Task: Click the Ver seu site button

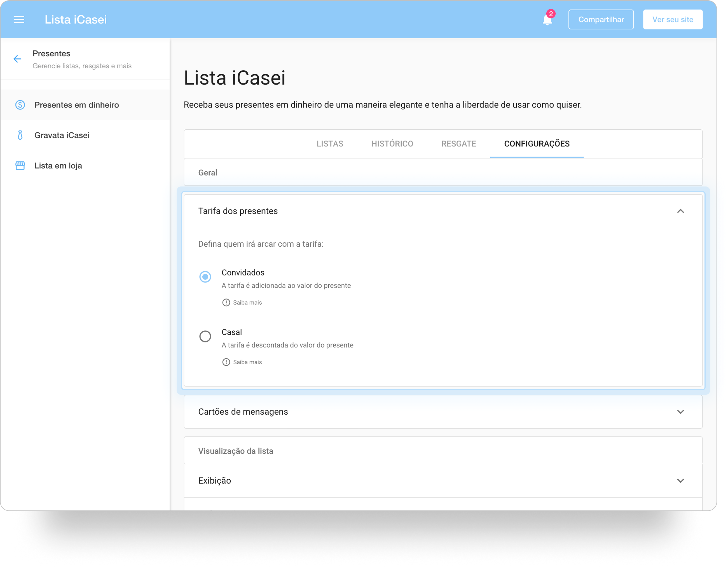Action: 673,19
